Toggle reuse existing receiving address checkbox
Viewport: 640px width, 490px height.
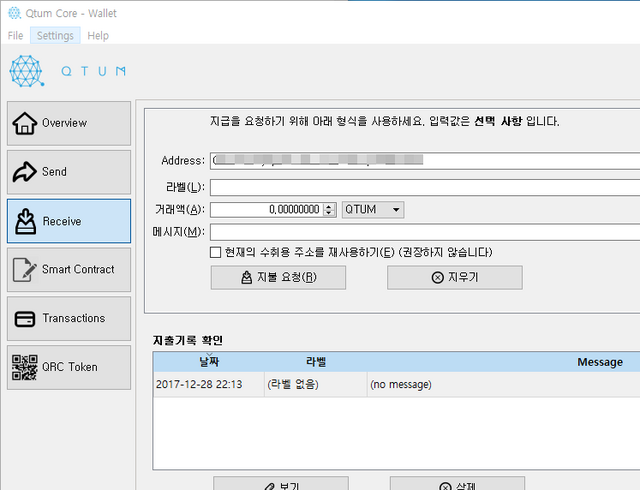coord(215,252)
